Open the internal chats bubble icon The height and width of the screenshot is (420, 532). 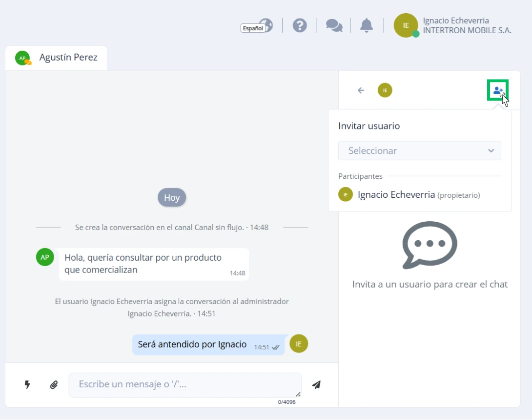334,25
